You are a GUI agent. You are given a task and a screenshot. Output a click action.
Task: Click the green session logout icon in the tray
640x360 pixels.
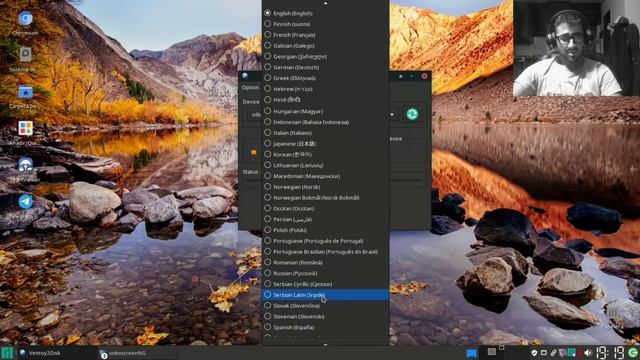[633, 353]
